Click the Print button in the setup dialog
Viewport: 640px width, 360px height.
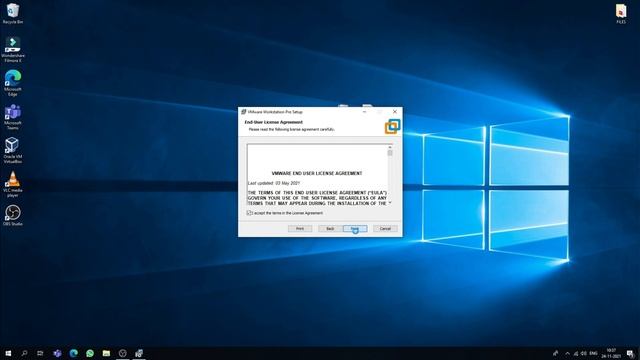pos(300,229)
